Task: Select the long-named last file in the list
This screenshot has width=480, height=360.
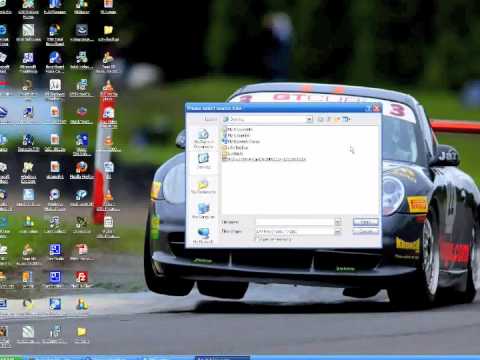Action: pos(264,159)
